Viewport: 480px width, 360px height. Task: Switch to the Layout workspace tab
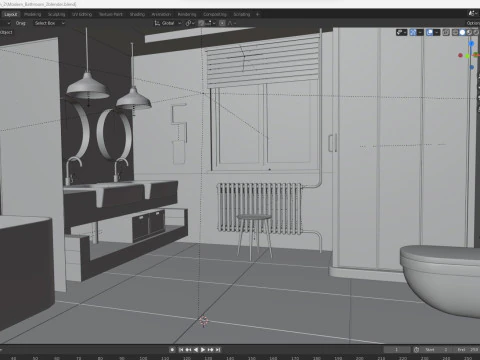(x=11, y=14)
